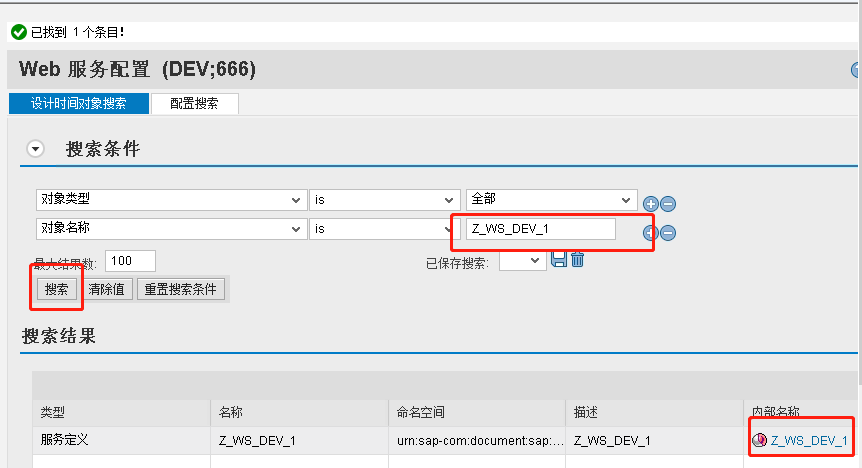Click the minus icon on 对象类型 row
The height and width of the screenshot is (468, 862).
(668, 203)
